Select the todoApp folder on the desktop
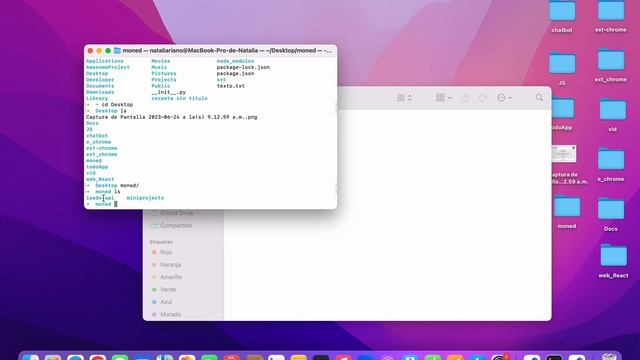The image size is (640, 360). pos(563,109)
